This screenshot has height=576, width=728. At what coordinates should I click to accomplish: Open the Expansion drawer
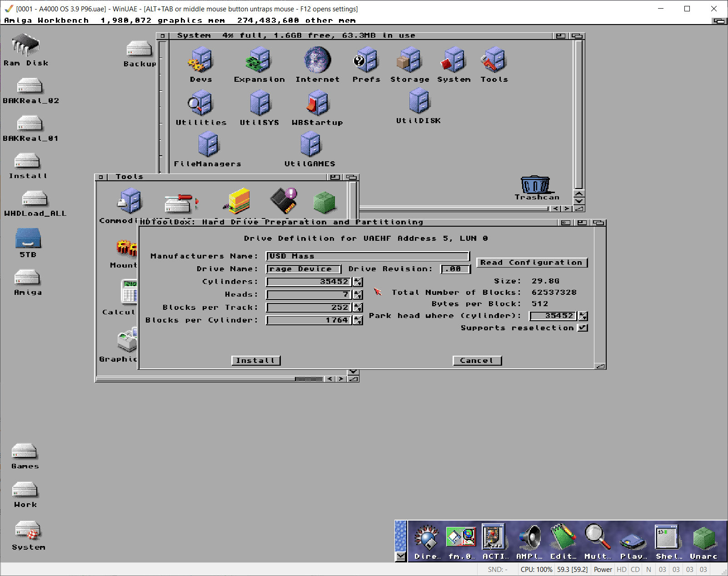coord(259,60)
